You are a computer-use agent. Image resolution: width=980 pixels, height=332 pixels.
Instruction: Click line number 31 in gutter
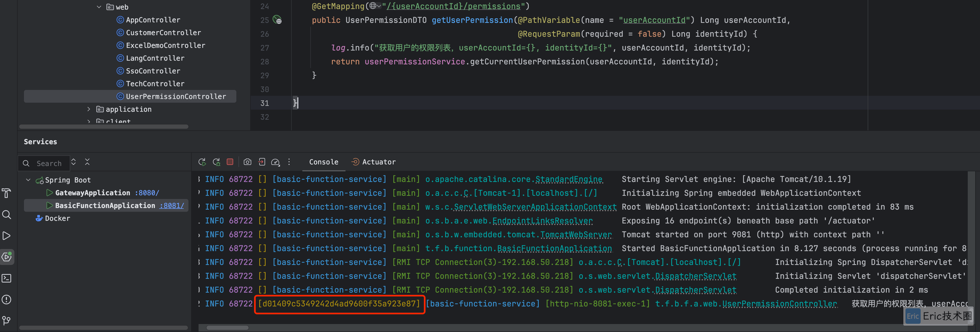tap(264, 103)
